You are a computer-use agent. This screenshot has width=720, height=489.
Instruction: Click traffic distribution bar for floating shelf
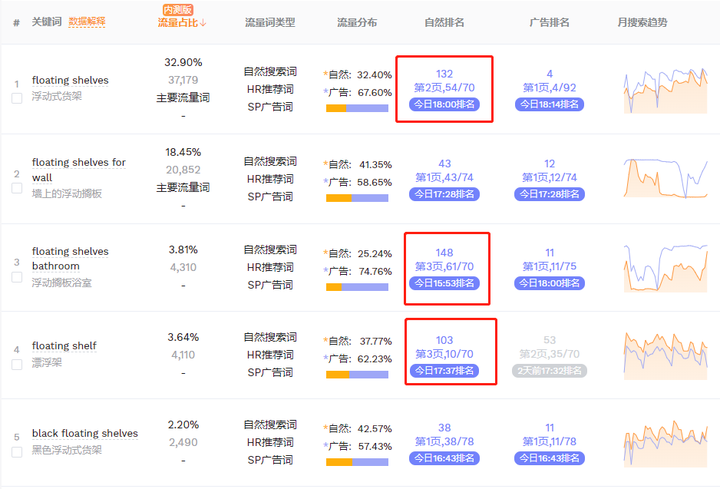pyautogui.click(x=357, y=374)
